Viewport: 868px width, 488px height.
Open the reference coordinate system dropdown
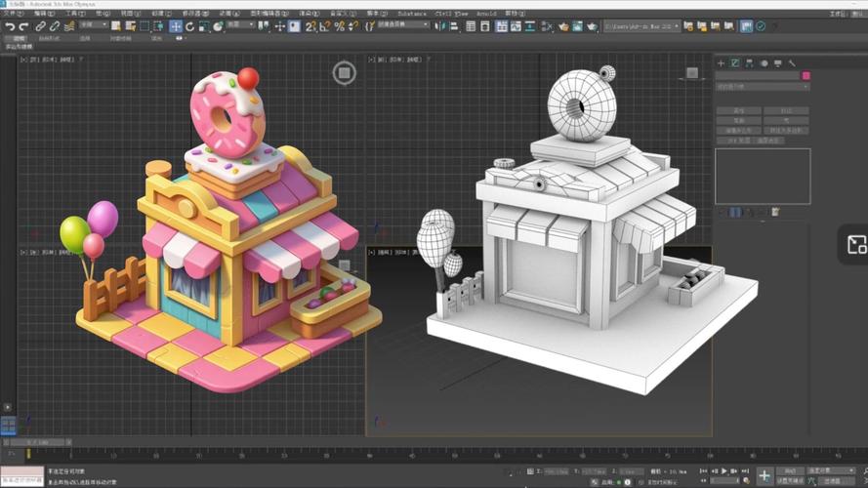pos(240,25)
